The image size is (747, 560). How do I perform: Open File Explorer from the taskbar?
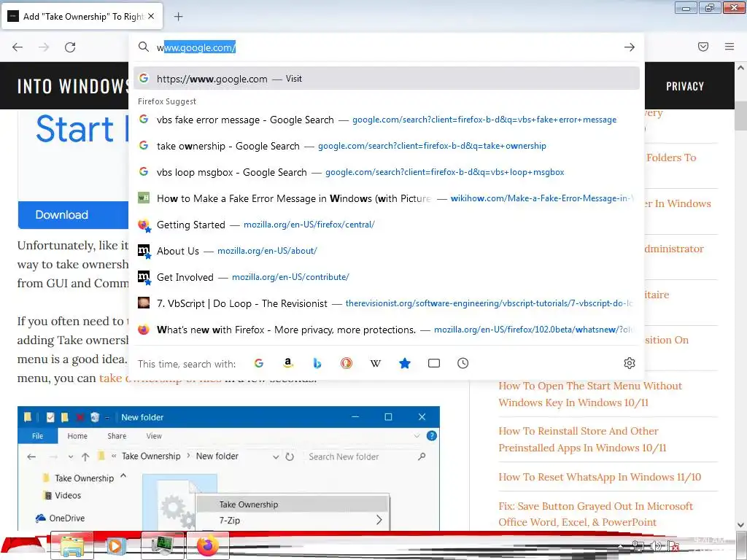(x=72, y=545)
